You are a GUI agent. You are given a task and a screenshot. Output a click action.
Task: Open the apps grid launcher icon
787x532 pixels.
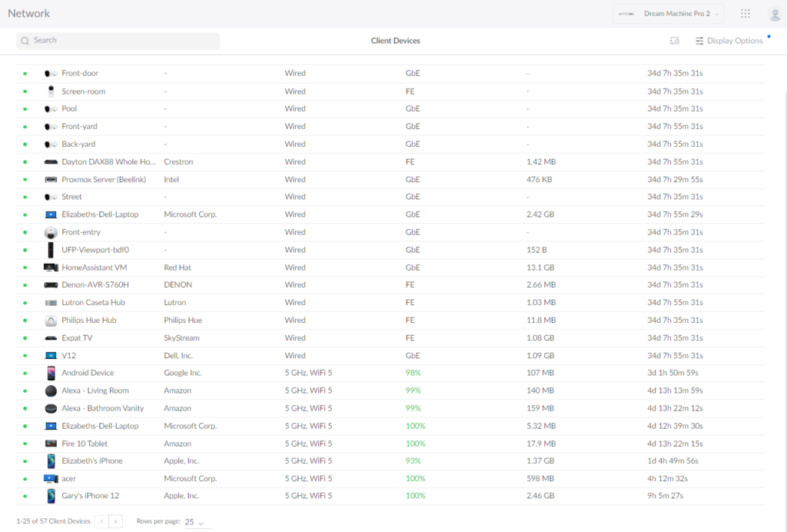745,14
